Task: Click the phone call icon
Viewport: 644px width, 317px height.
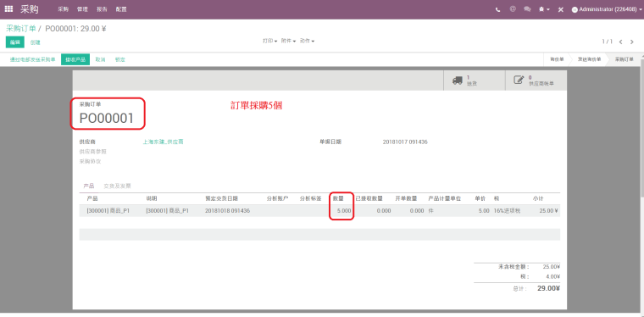Action: [x=497, y=9]
